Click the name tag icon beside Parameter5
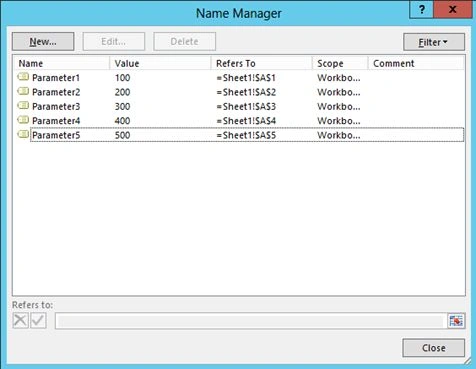 click(23, 134)
